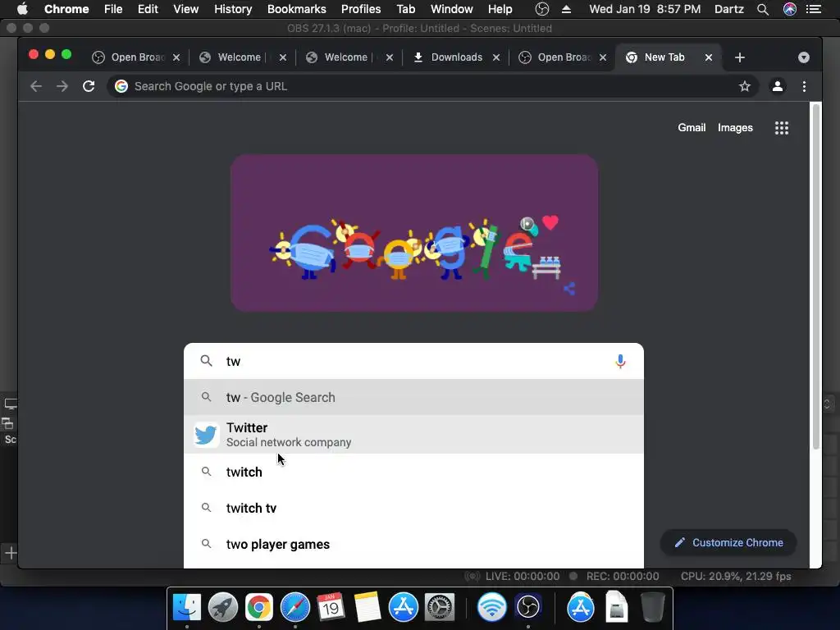Open System Preferences gear in Dock
The width and height of the screenshot is (840, 630).
pos(440,607)
